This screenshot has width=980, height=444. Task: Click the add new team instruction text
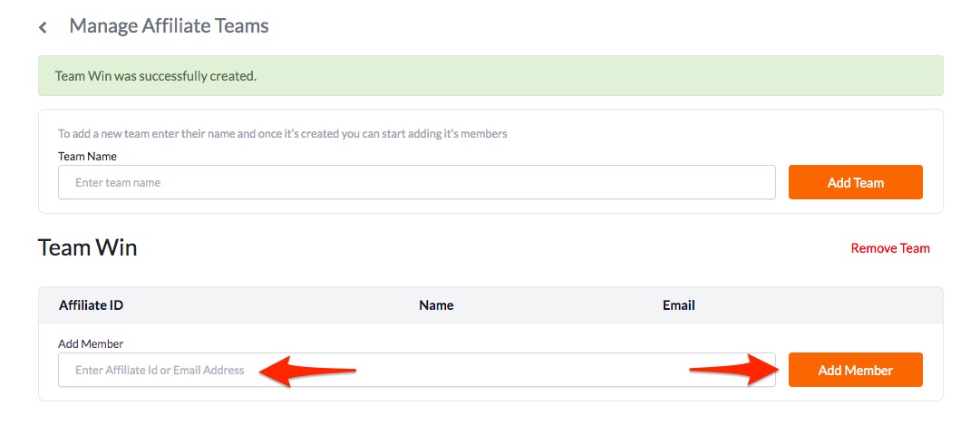(x=283, y=133)
